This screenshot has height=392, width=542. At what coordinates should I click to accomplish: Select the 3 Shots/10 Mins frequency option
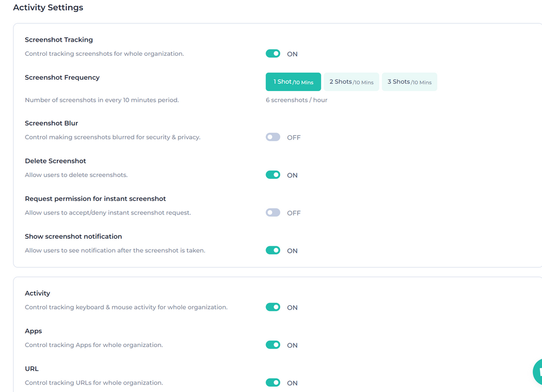tap(409, 81)
